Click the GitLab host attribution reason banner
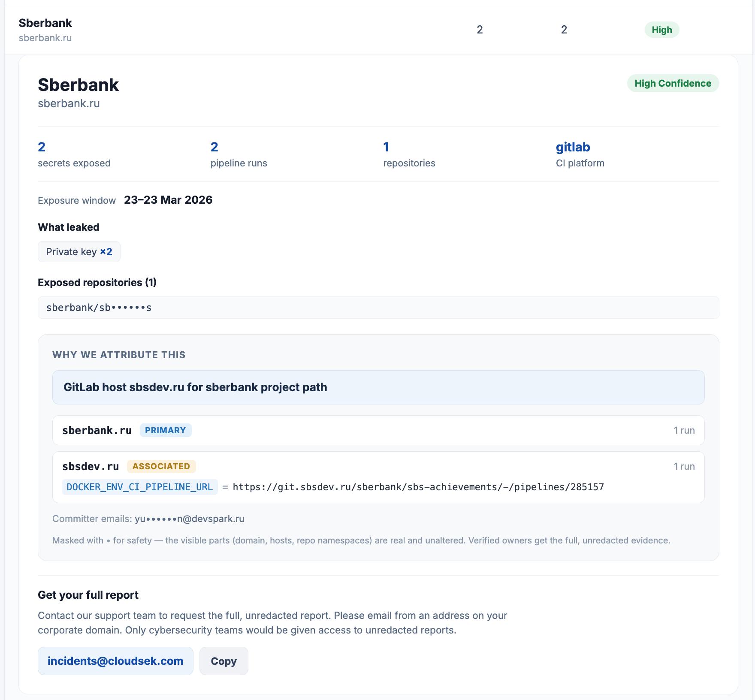This screenshot has height=700, width=755. (378, 387)
